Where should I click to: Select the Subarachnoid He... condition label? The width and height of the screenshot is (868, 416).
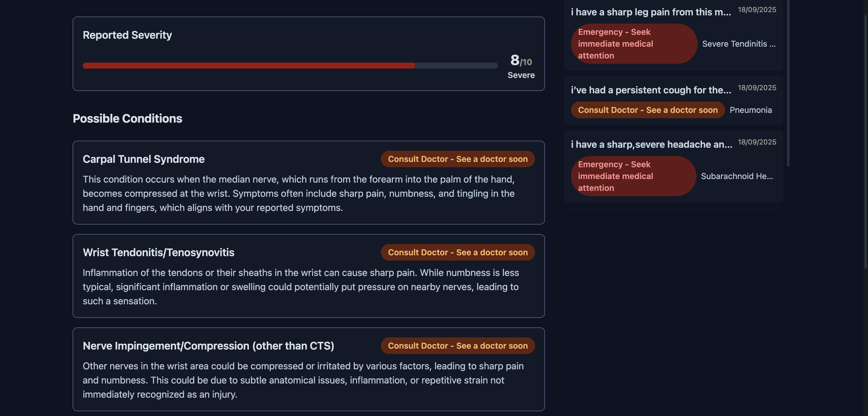pos(737,176)
